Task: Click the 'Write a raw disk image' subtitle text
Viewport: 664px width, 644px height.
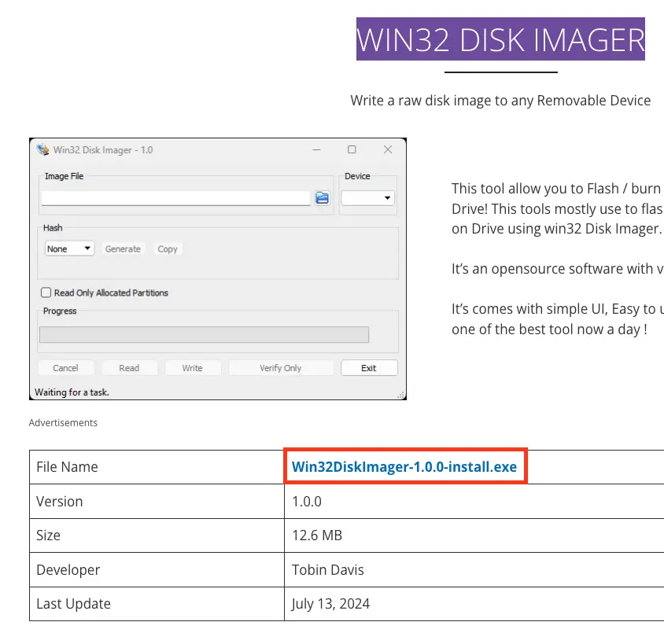Action: point(500,101)
